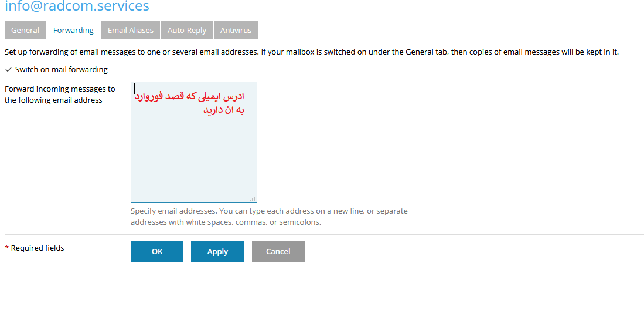Screen dimensions: 644x314
Task: Click the '* Required fields' note
Action: tap(35, 248)
